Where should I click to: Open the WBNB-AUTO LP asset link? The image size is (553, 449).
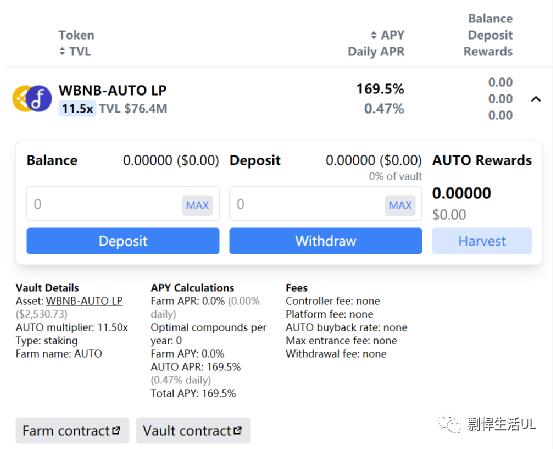click(x=84, y=301)
